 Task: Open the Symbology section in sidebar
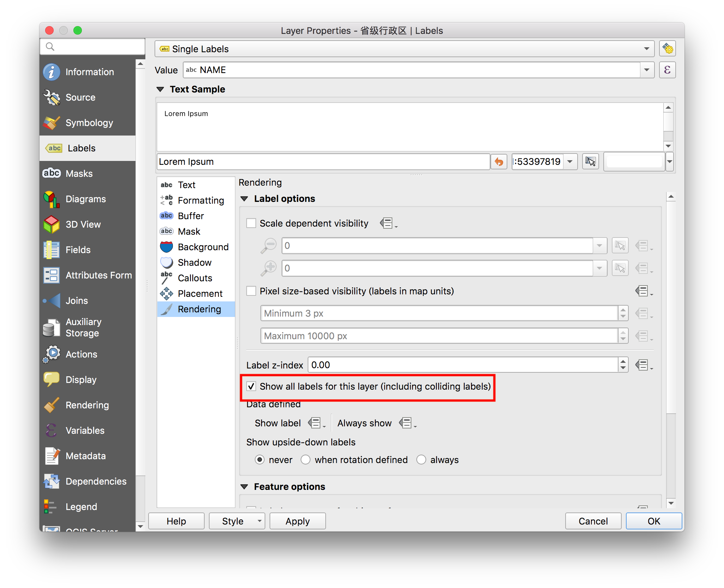tap(89, 123)
